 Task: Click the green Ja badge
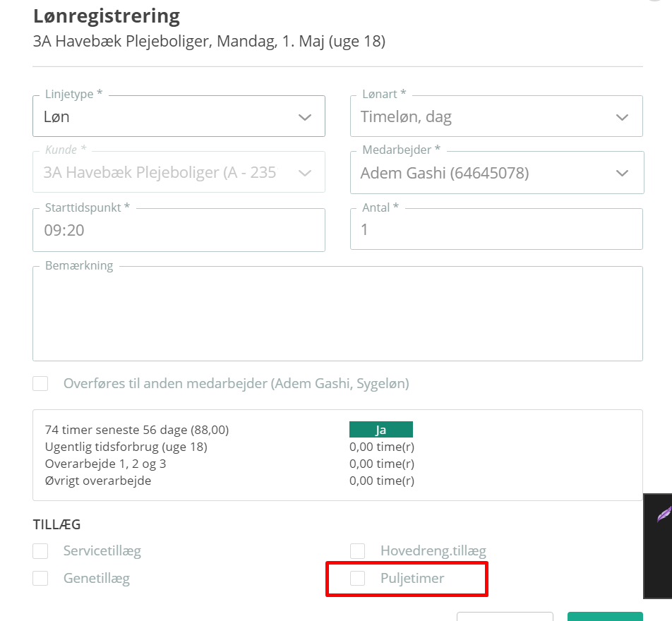click(381, 430)
